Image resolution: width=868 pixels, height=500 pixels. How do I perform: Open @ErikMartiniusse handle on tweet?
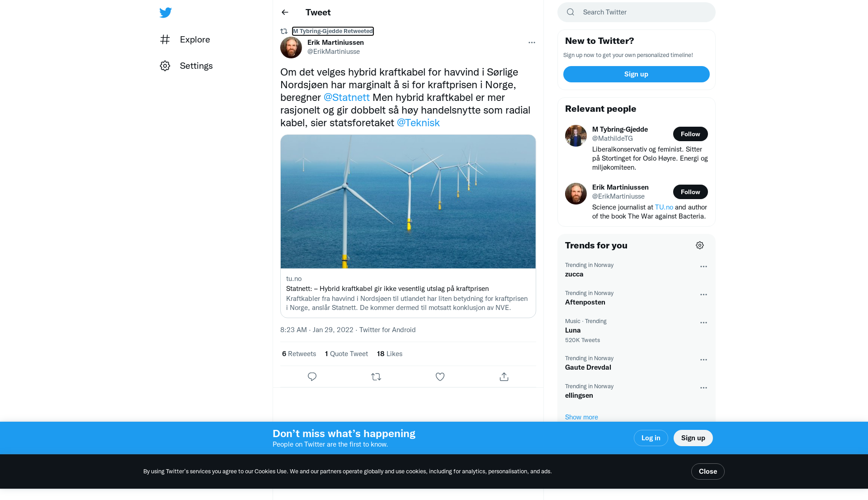[334, 52]
